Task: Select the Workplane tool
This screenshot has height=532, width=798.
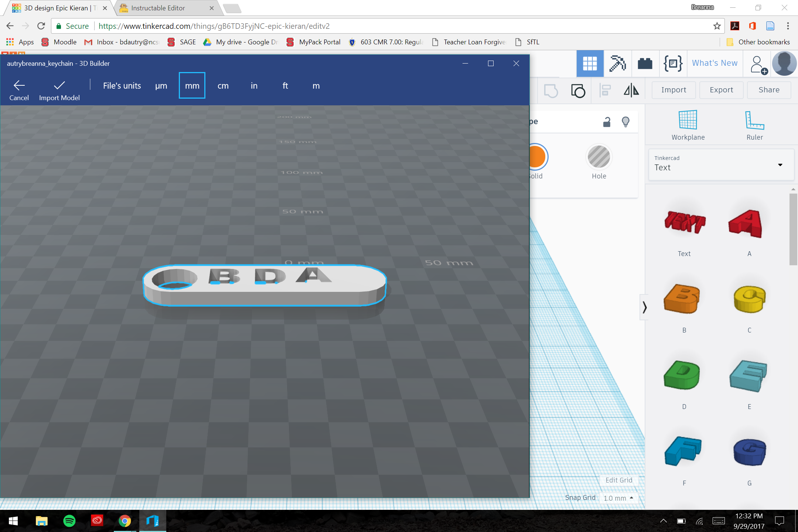Action: 688,125
